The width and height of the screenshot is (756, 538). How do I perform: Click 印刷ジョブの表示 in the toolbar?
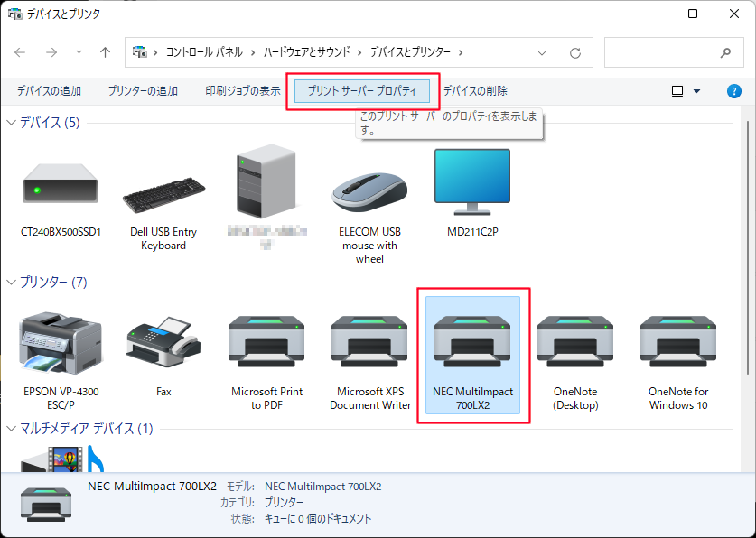243,90
